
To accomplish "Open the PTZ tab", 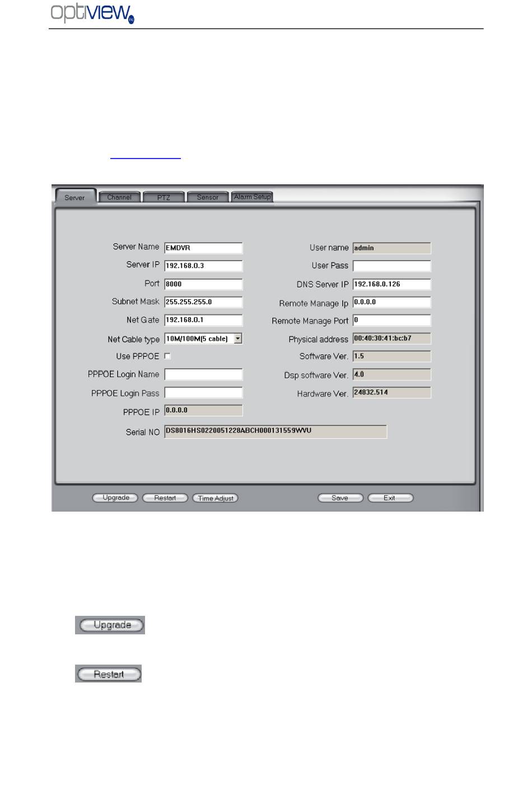I will pos(164,197).
